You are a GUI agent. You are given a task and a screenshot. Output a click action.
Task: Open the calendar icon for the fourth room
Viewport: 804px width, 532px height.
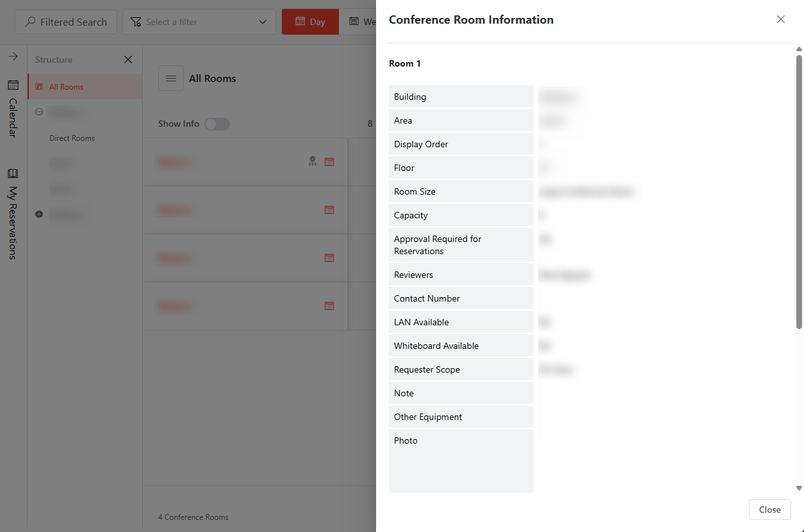tap(329, 306)
